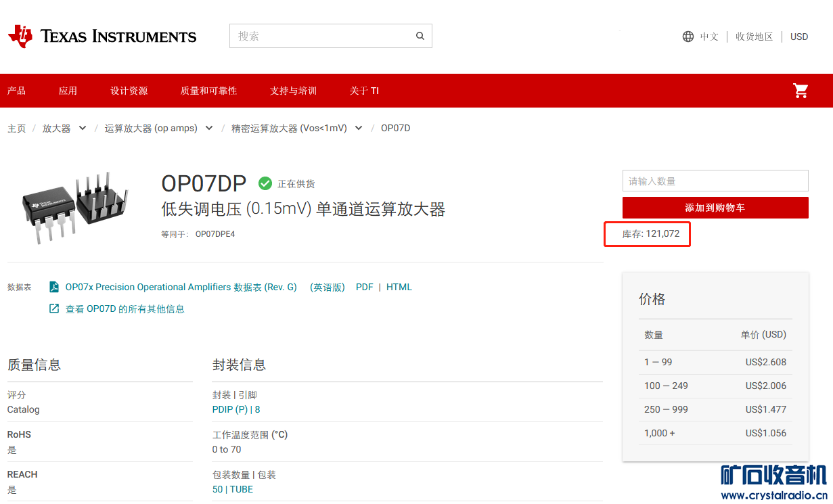This screenshot has height=504, width=833.
Task: Open the 应用 menu
Action: coord(68,91)
